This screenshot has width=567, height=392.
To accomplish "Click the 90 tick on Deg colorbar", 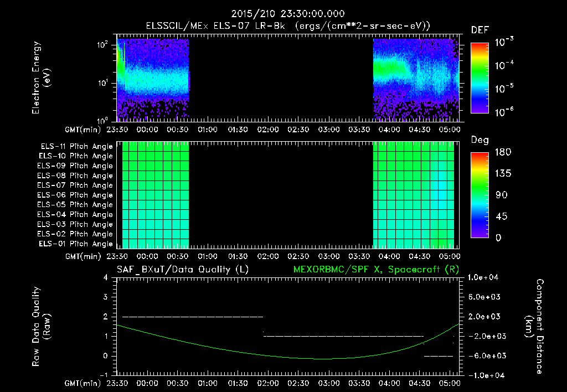I will [x=502, y=195].
